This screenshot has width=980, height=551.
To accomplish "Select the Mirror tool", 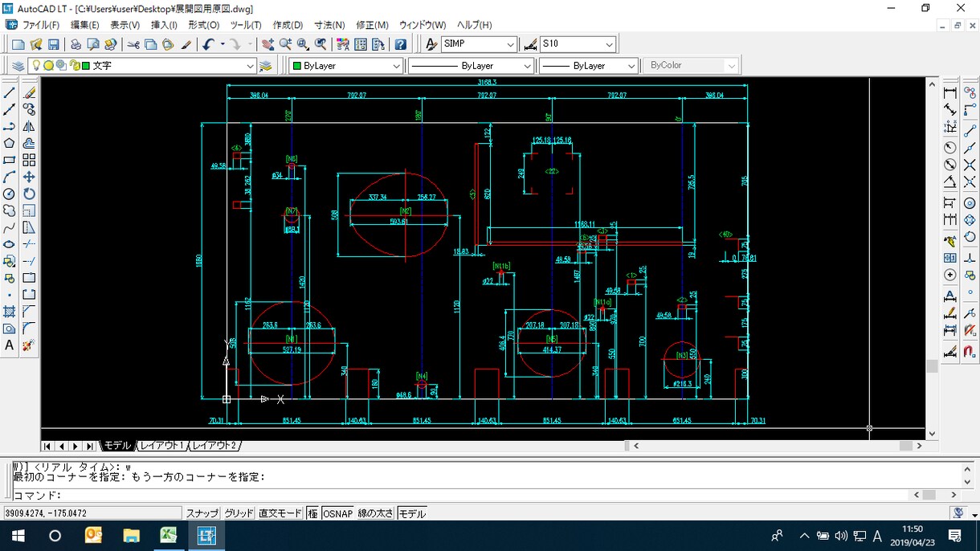I will (x=29, y=127).
